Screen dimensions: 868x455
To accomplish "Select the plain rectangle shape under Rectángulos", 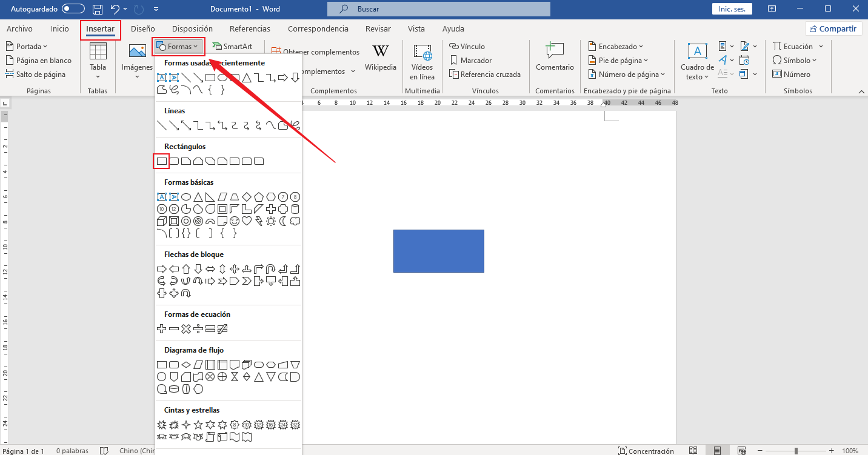I will [x=162, y=161].
